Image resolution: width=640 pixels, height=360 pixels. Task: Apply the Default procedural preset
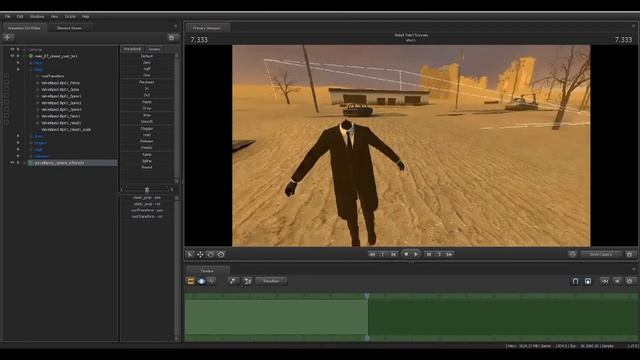[147, 56]
